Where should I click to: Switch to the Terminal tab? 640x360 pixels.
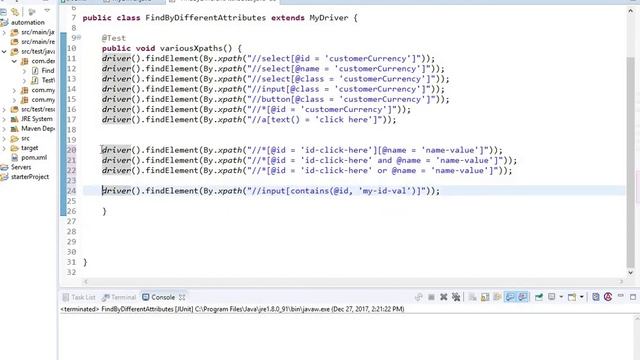[x=119, y=297]
